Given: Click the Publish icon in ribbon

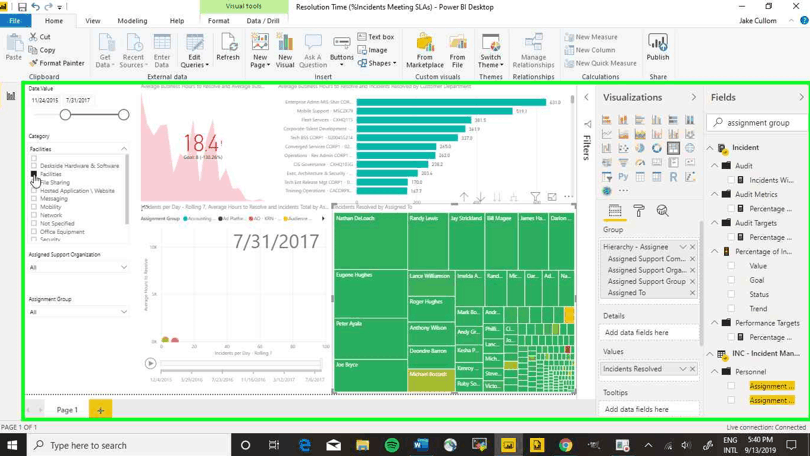Looking at the screenshot, I should point(658,46).
